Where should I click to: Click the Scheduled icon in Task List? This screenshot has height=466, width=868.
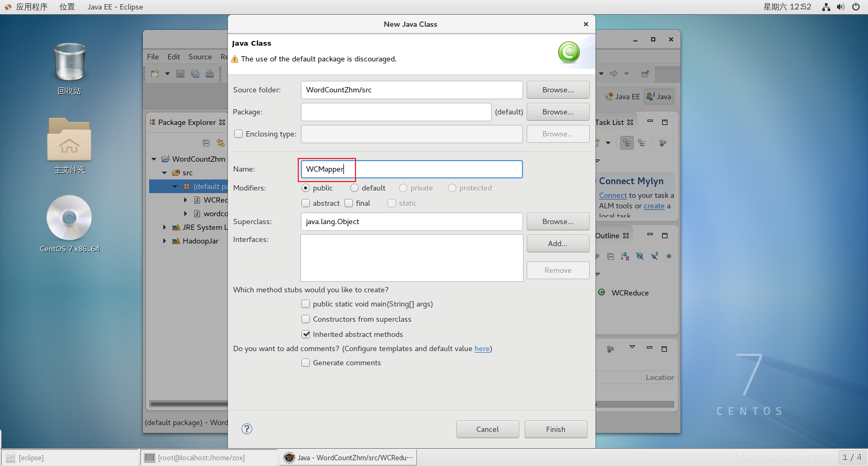[x=642, y=143]
